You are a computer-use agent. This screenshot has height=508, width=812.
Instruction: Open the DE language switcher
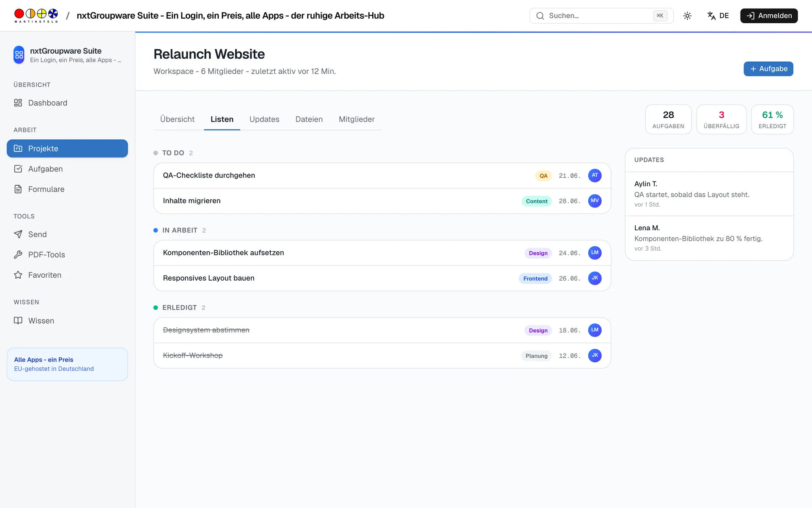click(x=718, y=16)
